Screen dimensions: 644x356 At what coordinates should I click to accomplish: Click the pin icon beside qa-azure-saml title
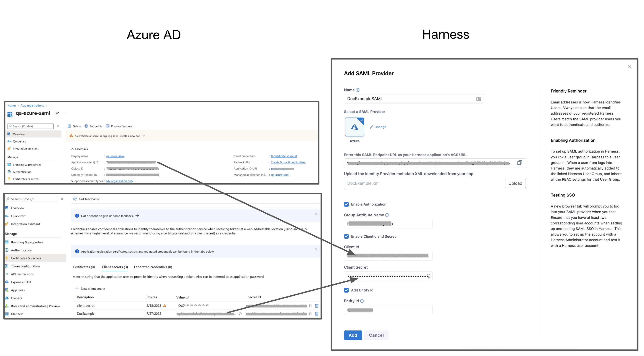tap(57, 113)
